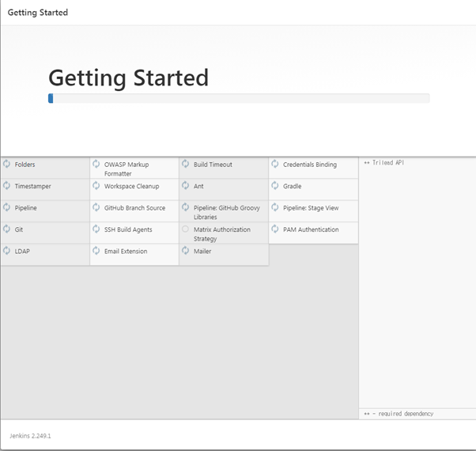
Task: Select the GitHub Branch Source label
Action: [x=134, y=208]
